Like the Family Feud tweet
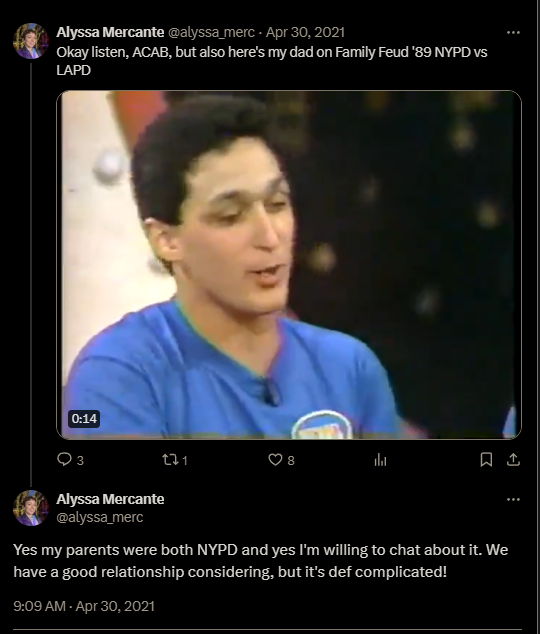Viewport: 540px width, 634px height. pos(275,459)
